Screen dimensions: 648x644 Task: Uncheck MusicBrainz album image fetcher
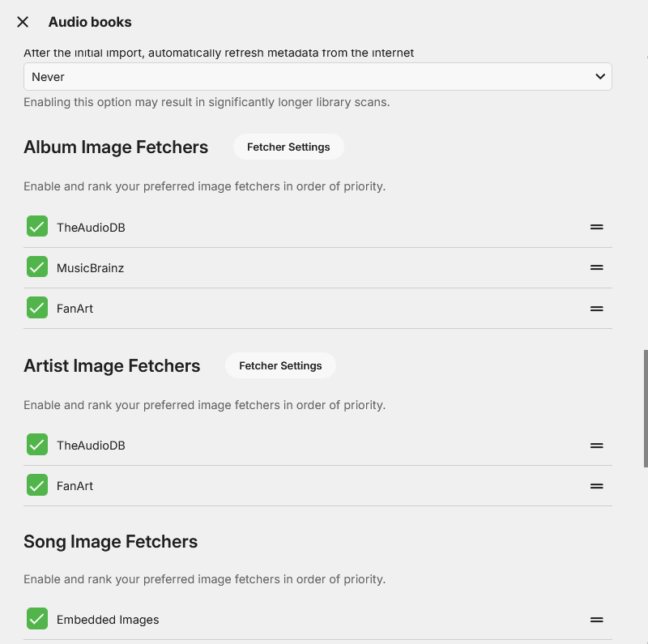coord(37,267)
